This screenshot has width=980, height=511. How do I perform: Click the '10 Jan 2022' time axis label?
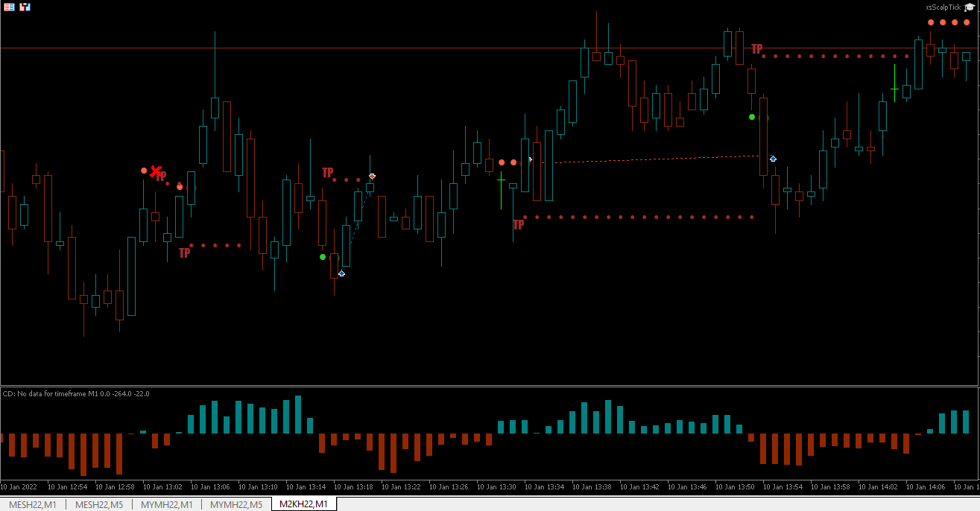coord(18,486)
